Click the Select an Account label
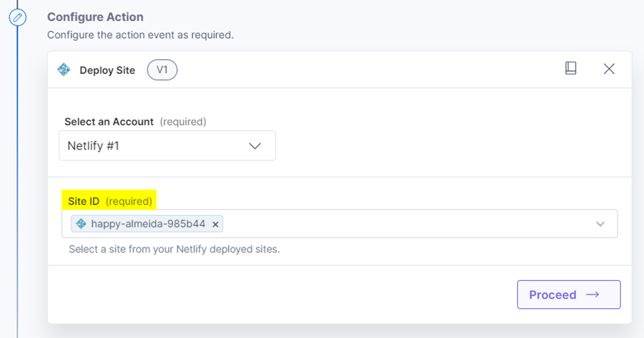The image size is (644, 338). pyautogui.click(x=109, y=122)
